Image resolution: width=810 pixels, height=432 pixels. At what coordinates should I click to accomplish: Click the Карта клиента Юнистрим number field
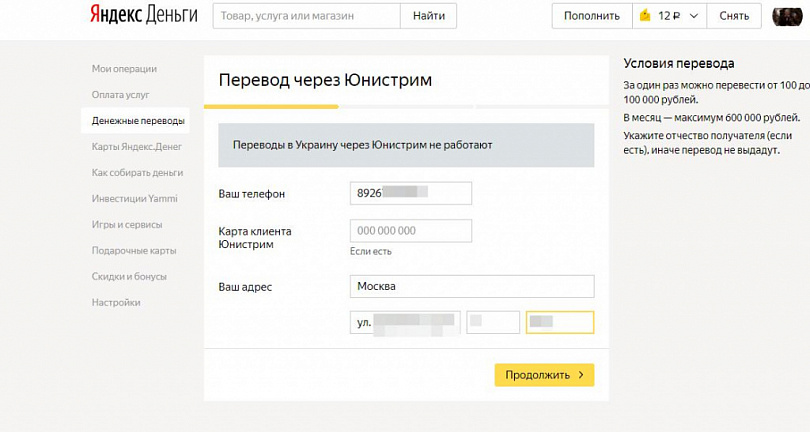tap(411, 230)
